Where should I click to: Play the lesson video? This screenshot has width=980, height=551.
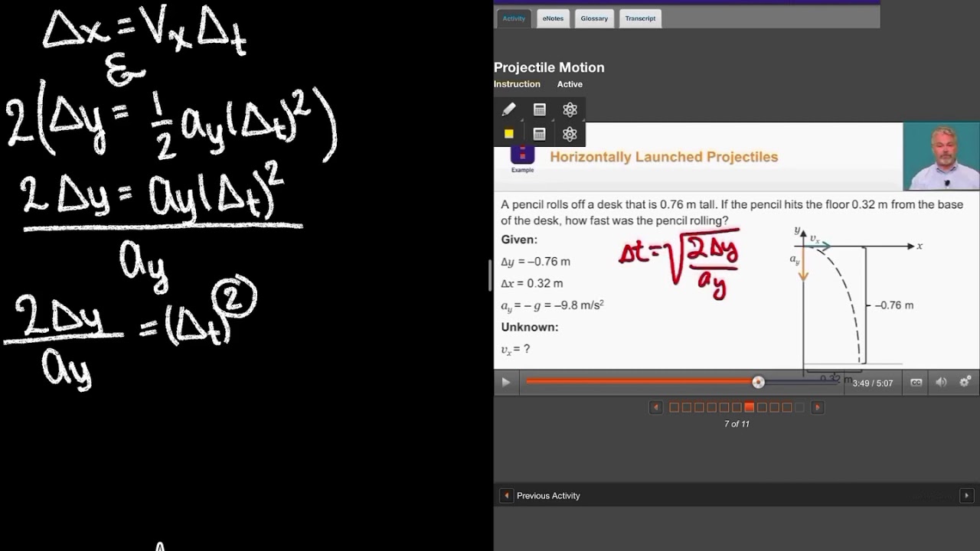click(505, 383)
